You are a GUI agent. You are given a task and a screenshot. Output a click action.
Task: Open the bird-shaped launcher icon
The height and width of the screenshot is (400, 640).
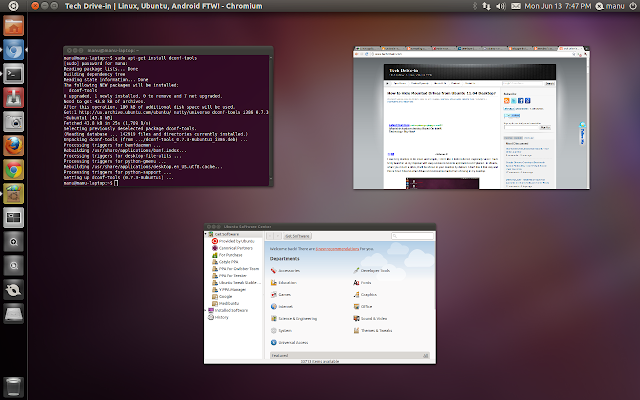(x=13, y=290)
